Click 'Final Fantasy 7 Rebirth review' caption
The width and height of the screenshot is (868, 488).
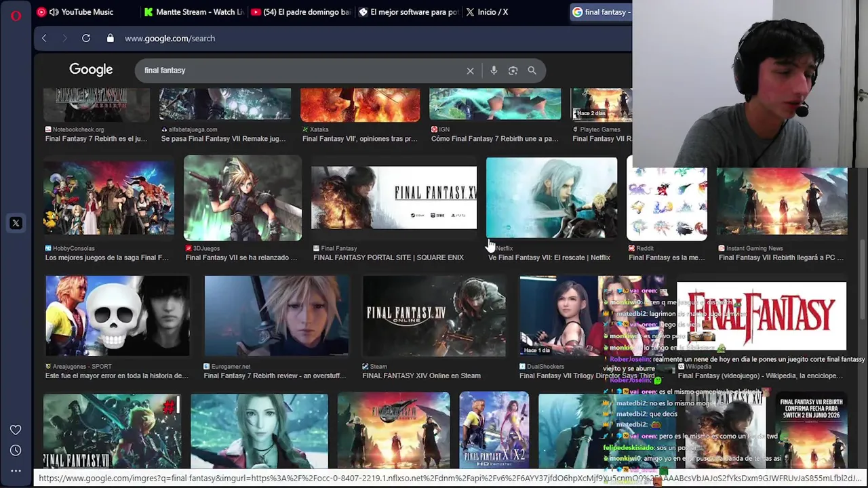pos(273,375)
